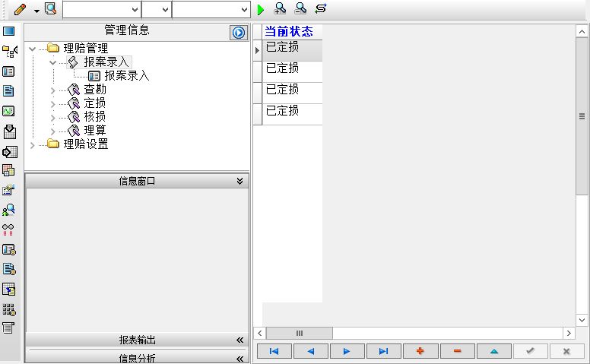Image resolution: width=590 pixels, height=364 pixels.
Task: Click the X cancel edit button
Action: point(566,351)
